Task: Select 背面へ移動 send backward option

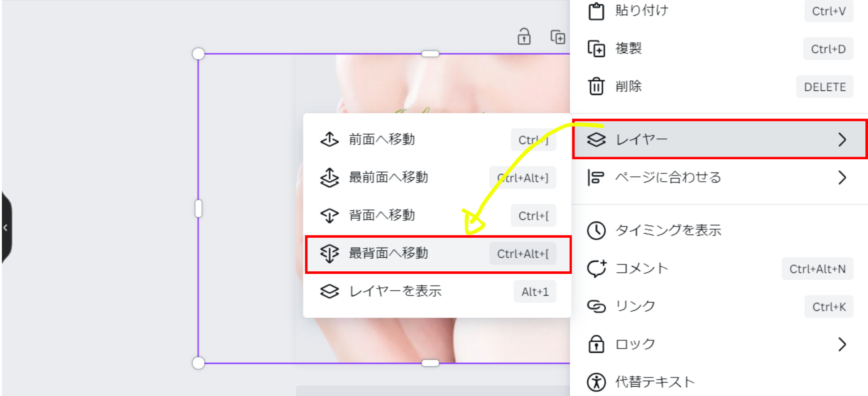Action: [382, 215]
